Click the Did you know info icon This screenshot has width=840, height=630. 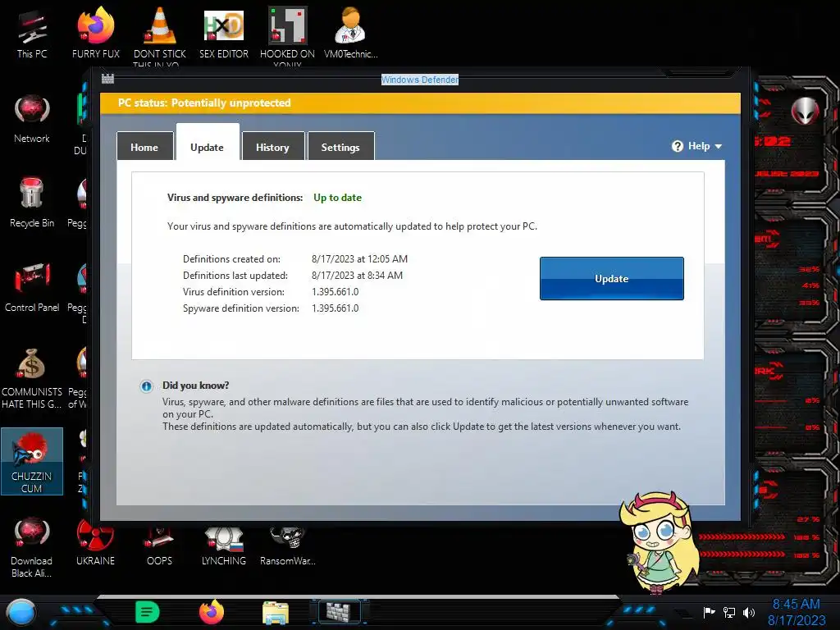pyautogui.click(x=146, y=386)
